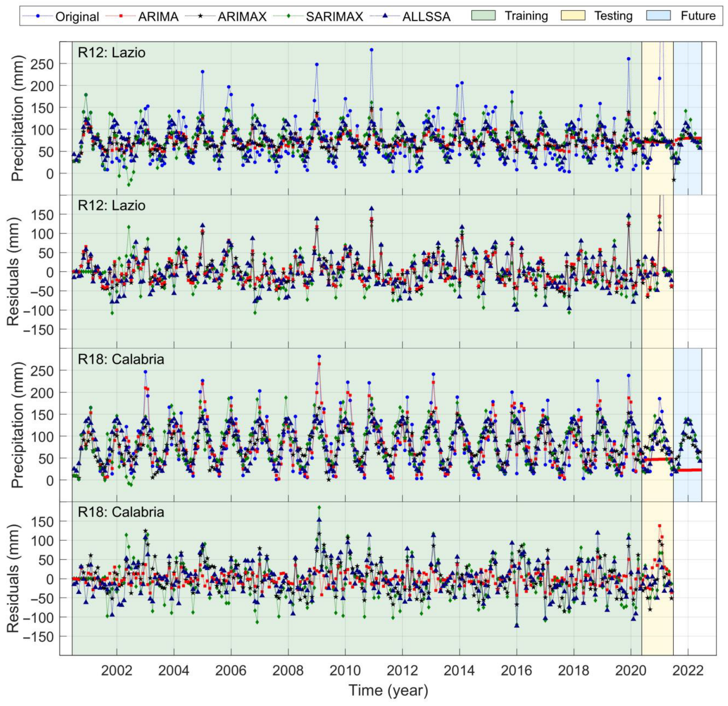Click the SARIMAX legend text label
The image size is (728, 706).
(334, 17)
